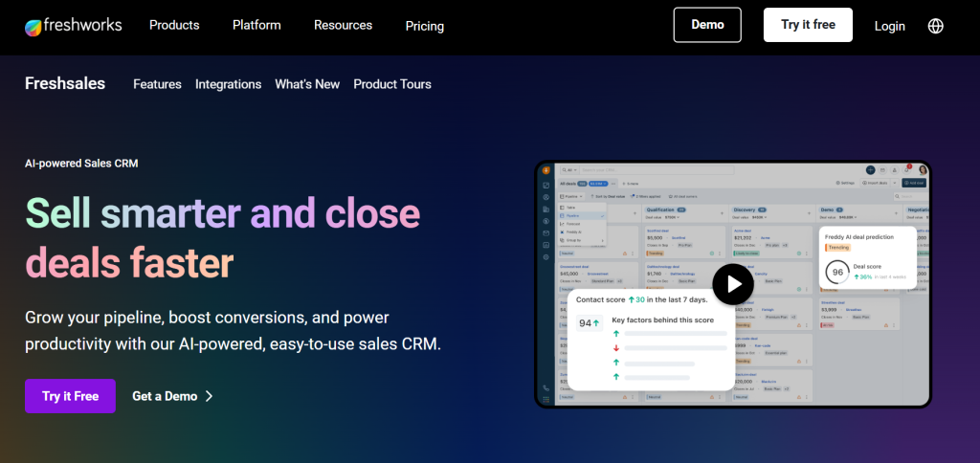
Task: Open the arrow dropdown next to Import deals
Action: click(895, 183)
